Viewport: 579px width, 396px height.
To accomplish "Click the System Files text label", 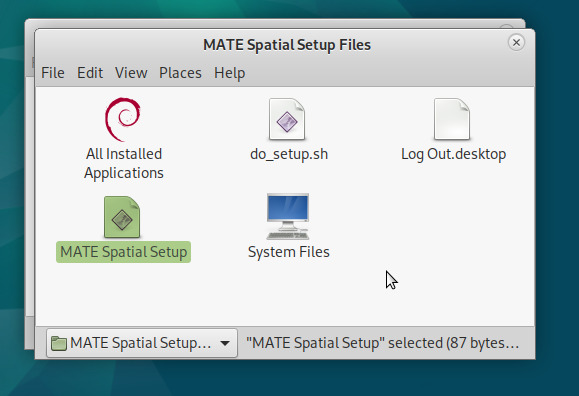I will (x=288, y=252).
